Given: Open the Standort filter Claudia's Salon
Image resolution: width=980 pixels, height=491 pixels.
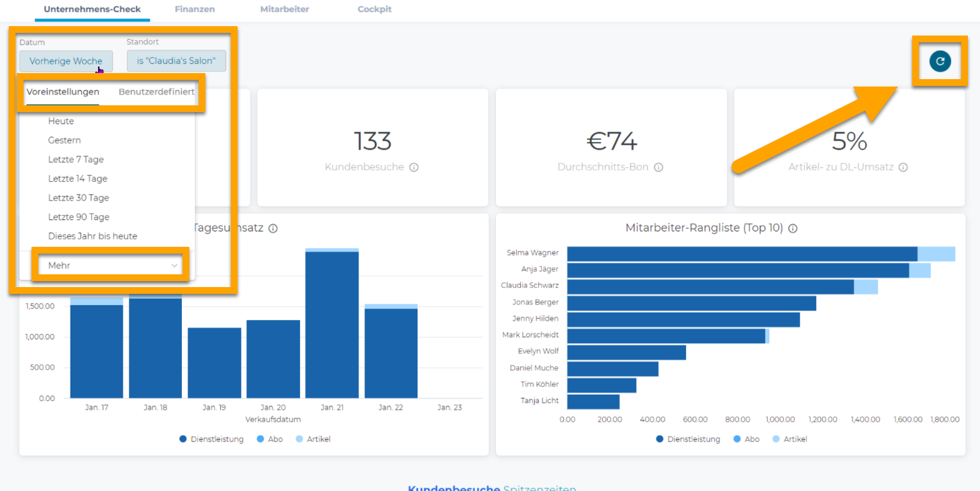Looking at the screenshot, I should tap(176, 61).
